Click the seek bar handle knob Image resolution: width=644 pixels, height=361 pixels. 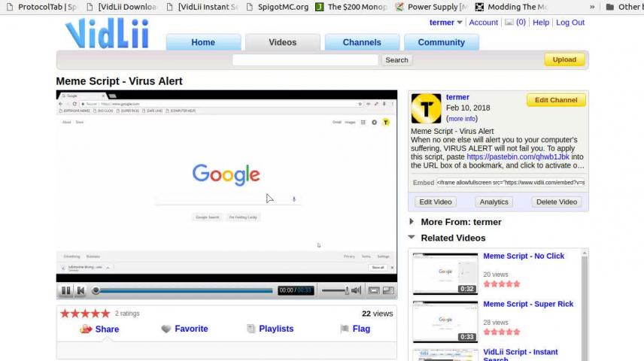pyautogui.click(x=96, y=290)
